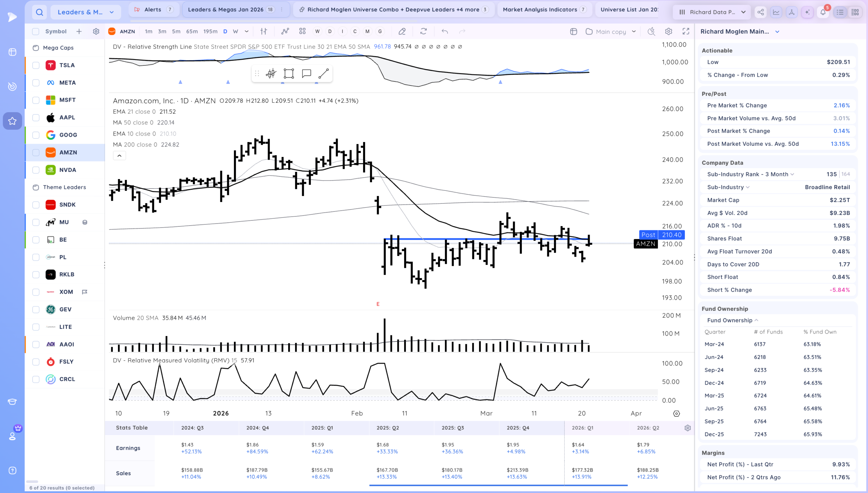
Task: Click the rectangle drawing tool
Action: click(x=289, y=74)
